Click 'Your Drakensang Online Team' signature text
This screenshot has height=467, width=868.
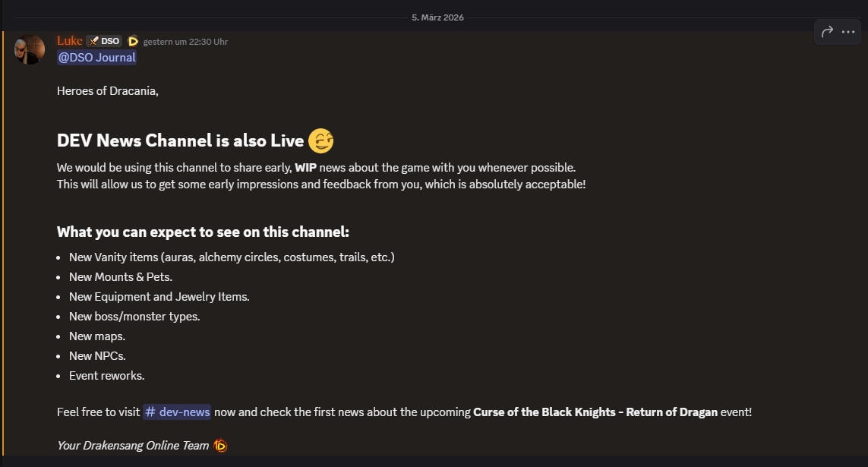click(x=132, y=446)
